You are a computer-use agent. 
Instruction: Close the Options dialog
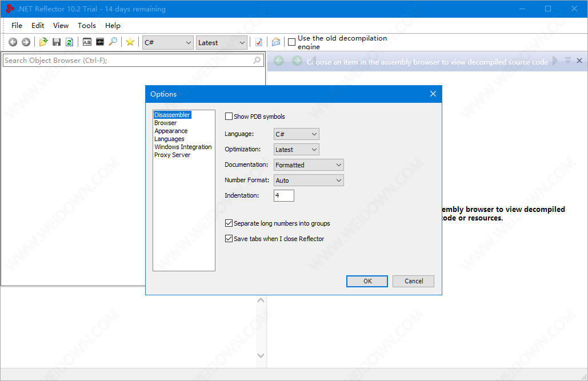[433, 94]
